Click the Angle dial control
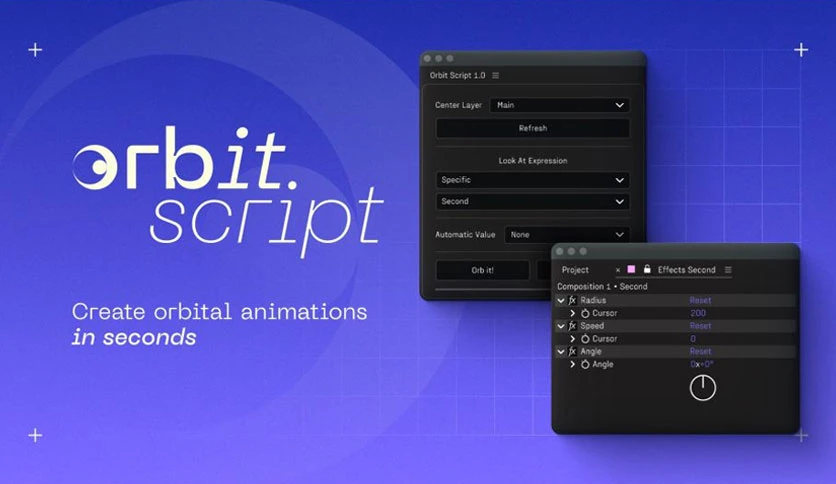Screen dimensions: 836x484 pos(703,388)
